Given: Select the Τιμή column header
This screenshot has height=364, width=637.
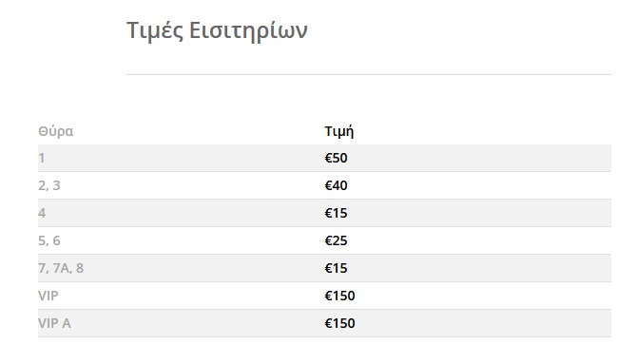Looking at the screenshot, I should 339,131.
